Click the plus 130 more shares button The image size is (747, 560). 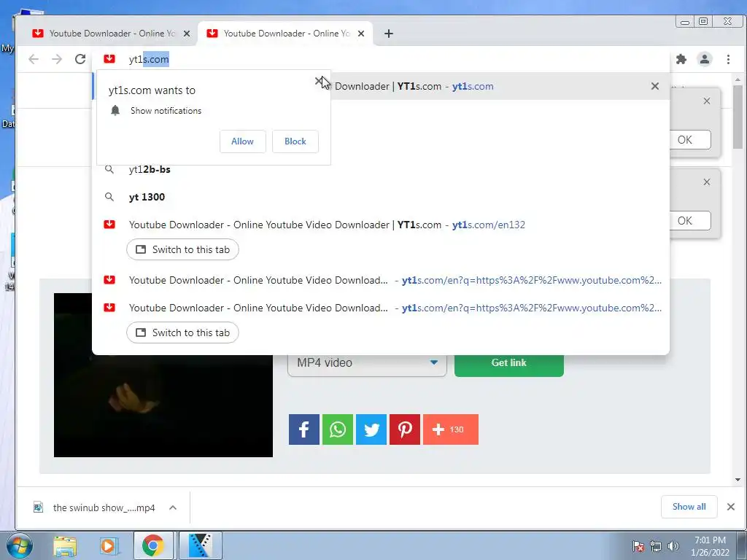[451, 429]
